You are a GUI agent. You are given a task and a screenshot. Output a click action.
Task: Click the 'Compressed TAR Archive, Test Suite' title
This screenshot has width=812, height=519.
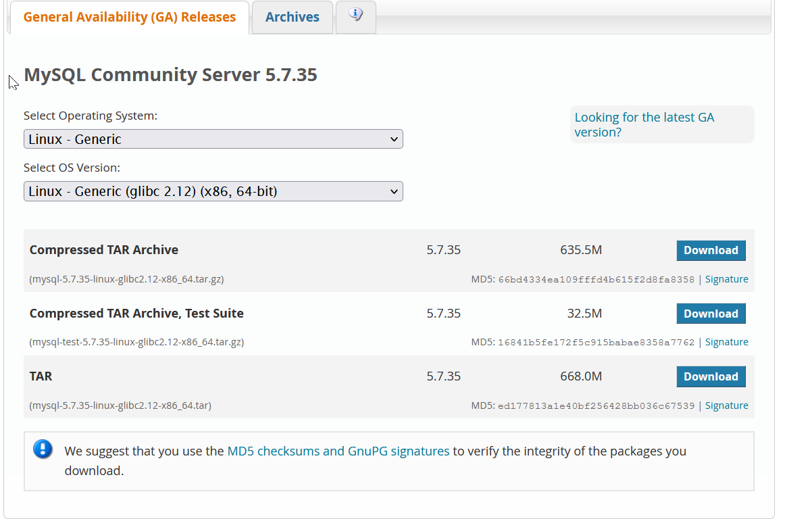point(136,314)
